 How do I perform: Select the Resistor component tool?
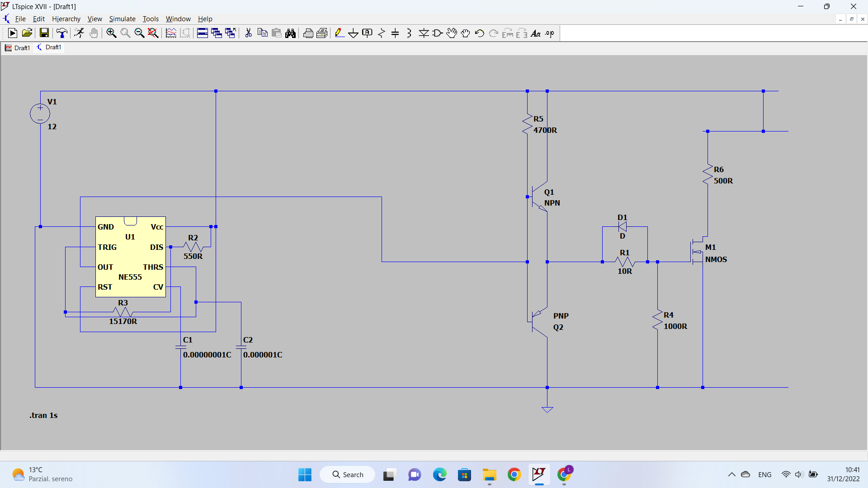[381, 33]
